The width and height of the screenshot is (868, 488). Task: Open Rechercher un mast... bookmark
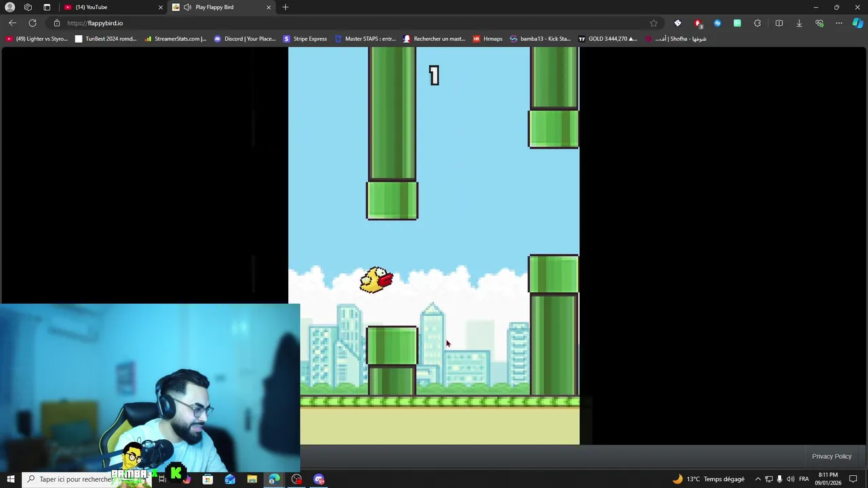coord(434,39)
